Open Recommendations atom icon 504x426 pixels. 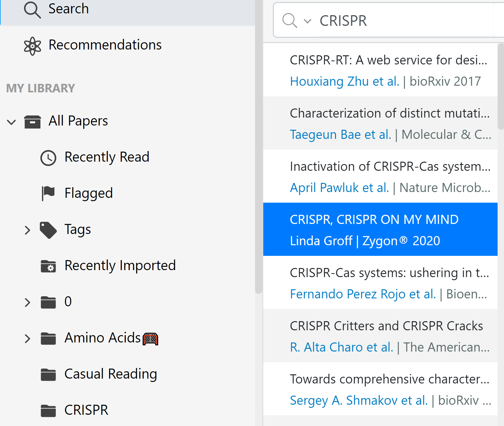pyautogui.click(x=32, y=46)
